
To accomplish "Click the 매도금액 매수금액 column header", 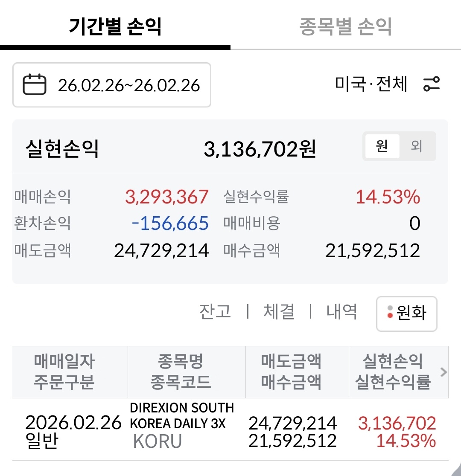I will pos(291,372).
